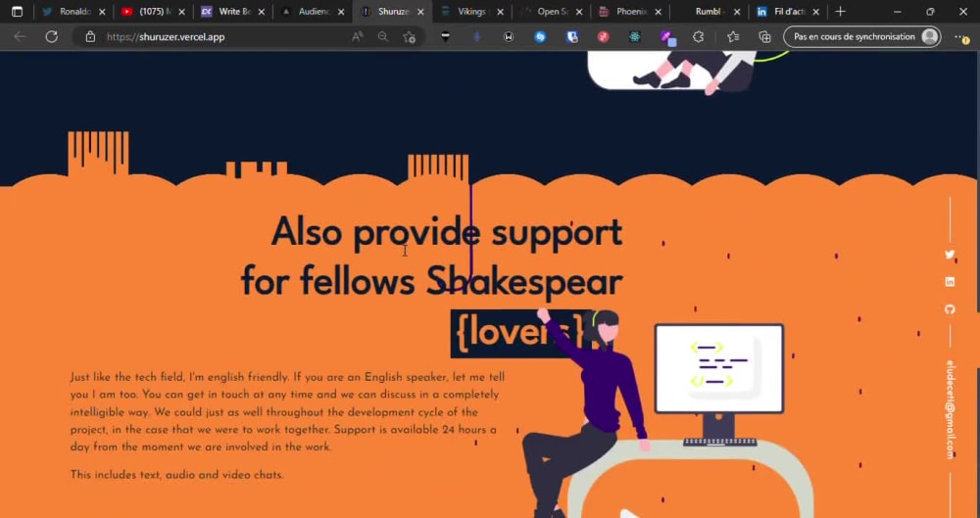This screenshot has height=518, width=980.
Task: Open the Bitwarden shield extension
Action: (572, 37)
